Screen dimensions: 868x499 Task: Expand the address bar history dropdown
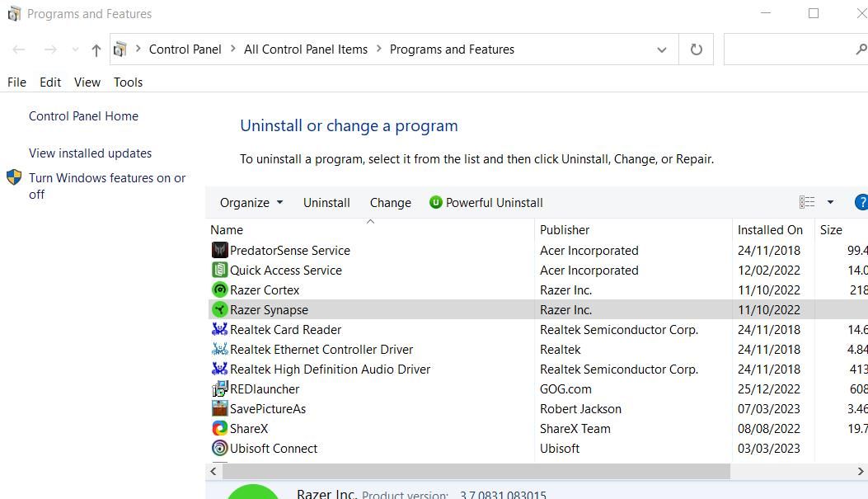pos(661,49)
